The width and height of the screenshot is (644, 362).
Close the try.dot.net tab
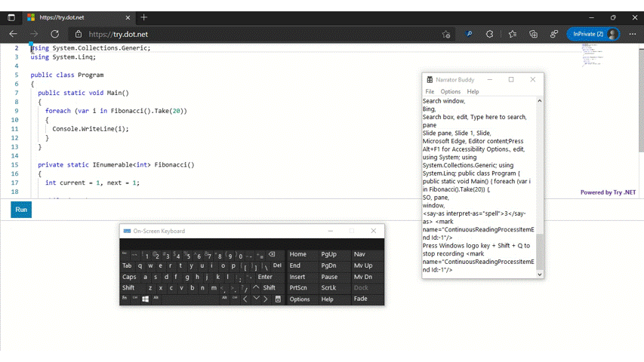pyautogui.click(x=128, y=17)
